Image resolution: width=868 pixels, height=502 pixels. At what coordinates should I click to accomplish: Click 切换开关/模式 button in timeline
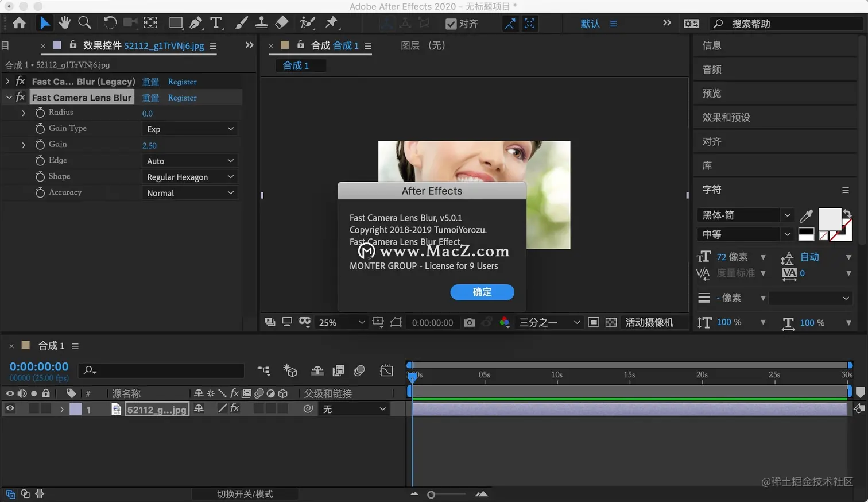245,494
